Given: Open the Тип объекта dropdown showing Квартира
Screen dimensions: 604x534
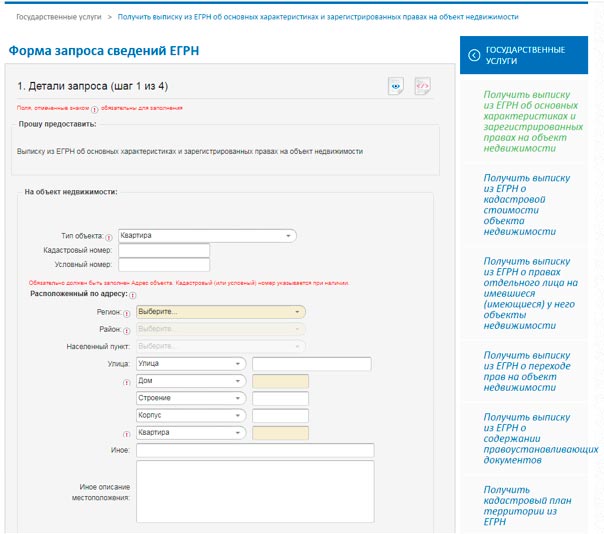Looking at the screenshot, I should click(207, 236).
